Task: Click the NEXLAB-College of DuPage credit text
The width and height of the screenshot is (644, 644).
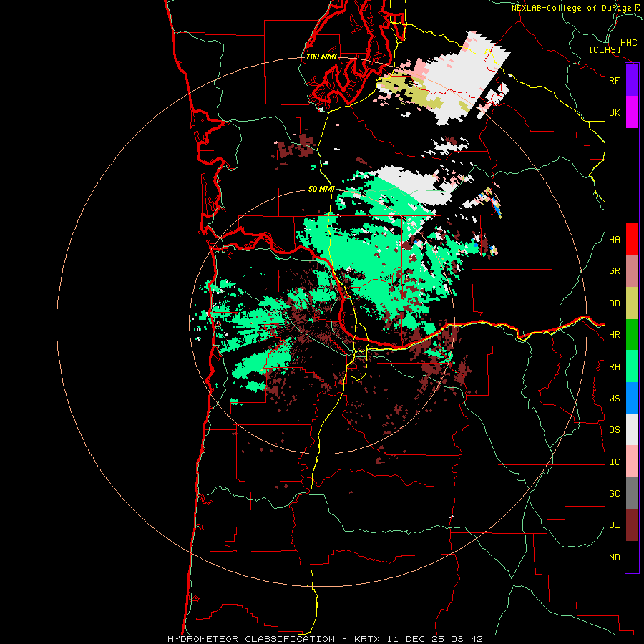Action: click(x=571, y=8)
